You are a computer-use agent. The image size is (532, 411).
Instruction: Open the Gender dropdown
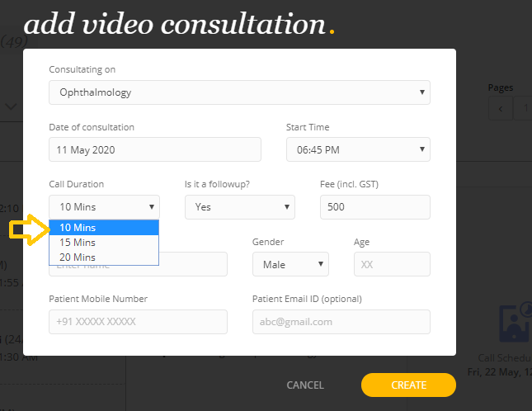pyautogui.click(x=290, y=264)
